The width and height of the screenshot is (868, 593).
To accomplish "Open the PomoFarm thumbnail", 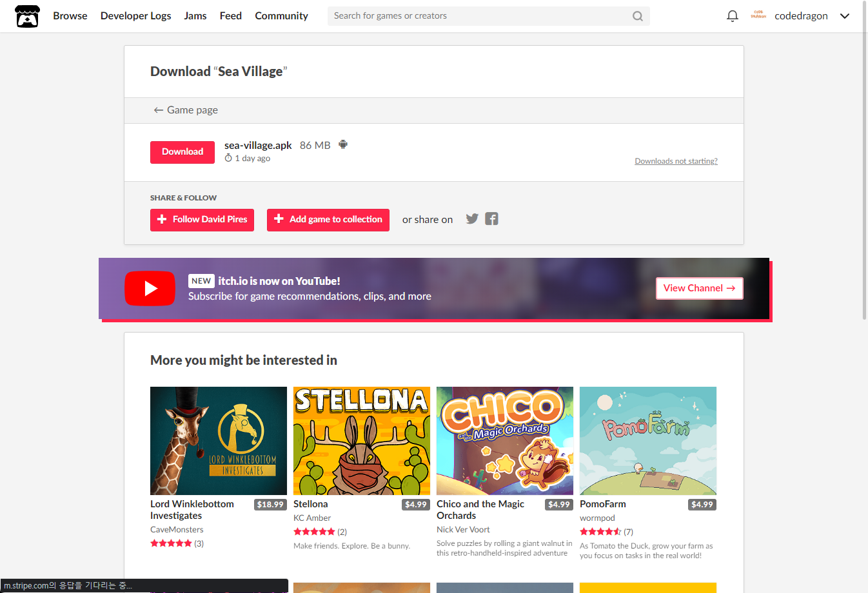I will point(648,441).
